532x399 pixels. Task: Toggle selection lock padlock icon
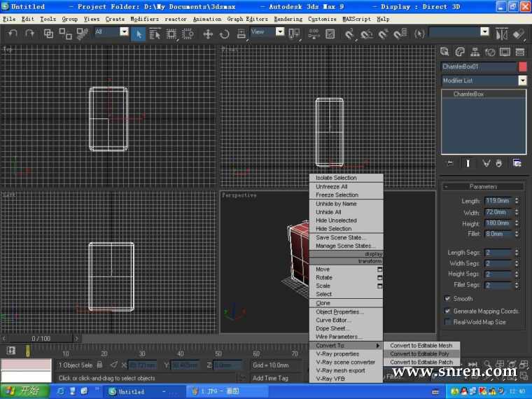coord(99,365)
